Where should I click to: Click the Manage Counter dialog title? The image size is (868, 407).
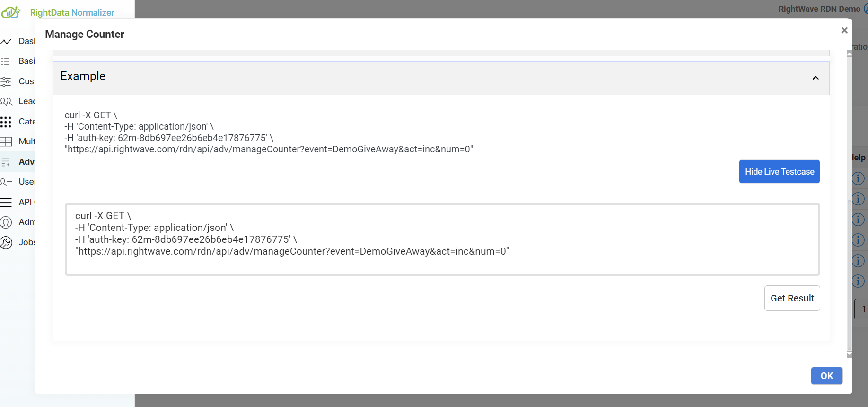pos(85,34)
